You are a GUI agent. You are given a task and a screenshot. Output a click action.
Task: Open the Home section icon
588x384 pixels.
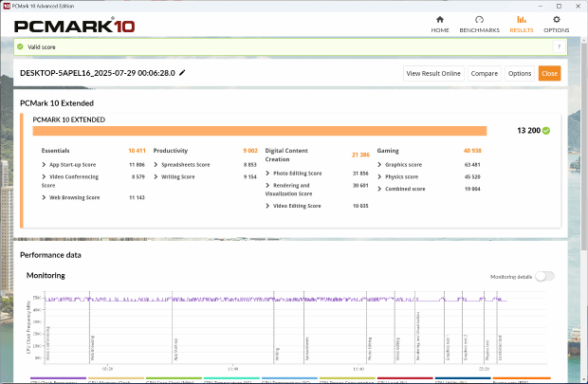pyautogui.click(x=440, y=20)
